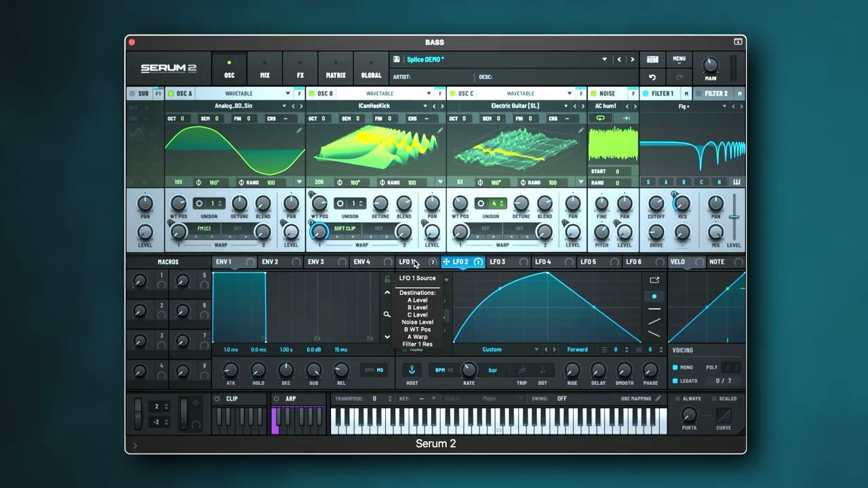Enable the LEGATO voicing checkbox

(x=675, y=381)
